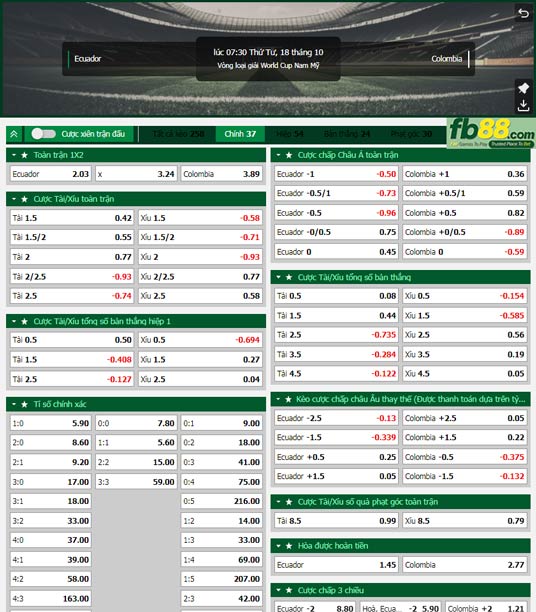Collapse the Cược chấp 3 chiều section
Screen dimensions: 536x612
tap(278, 590)
